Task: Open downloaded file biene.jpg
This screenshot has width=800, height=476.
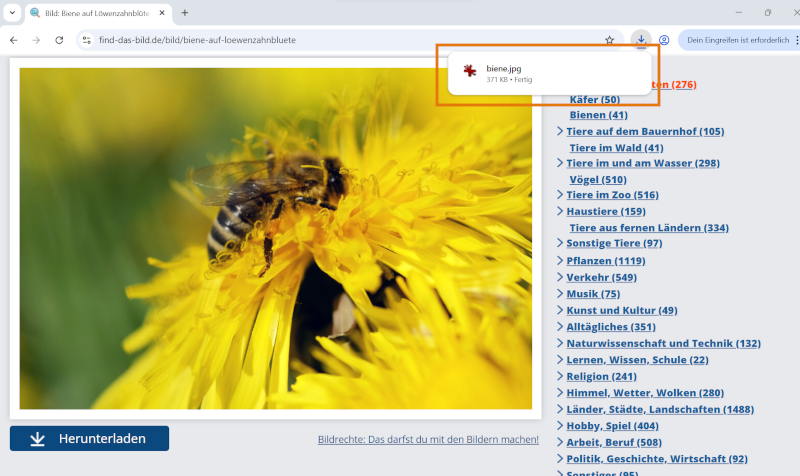Action: pos(504,68)
